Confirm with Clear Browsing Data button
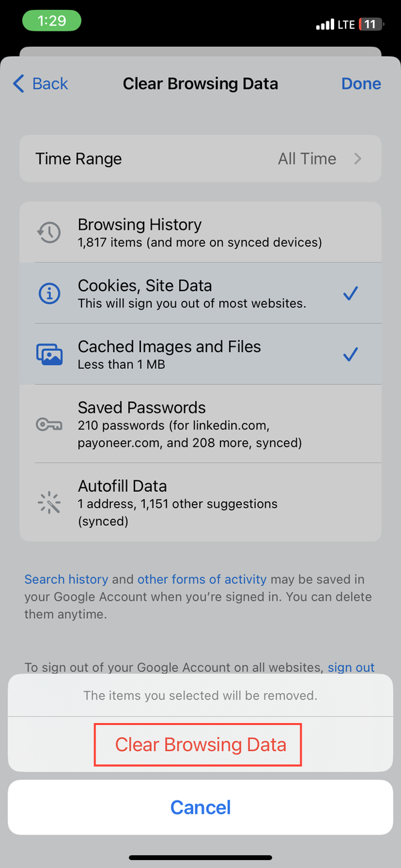The image size is (401, 868). 200,745
